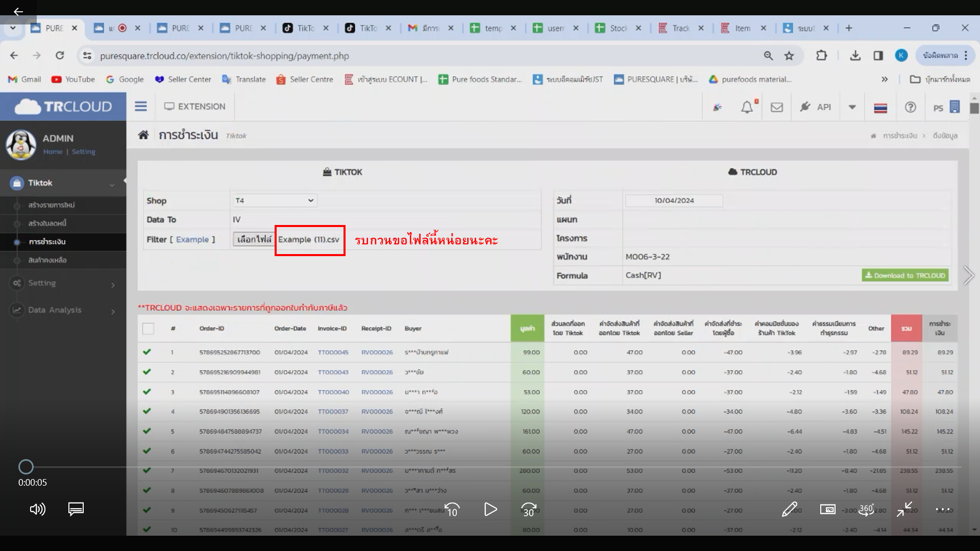Toggle the browser side panel icon
Screen dimensions: 980x551
(x=878, y=56)
